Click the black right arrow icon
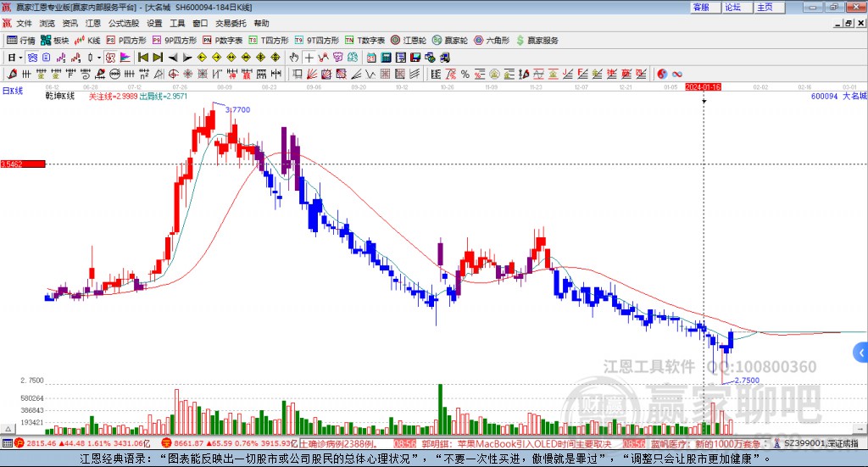 [x=187, y=58]
